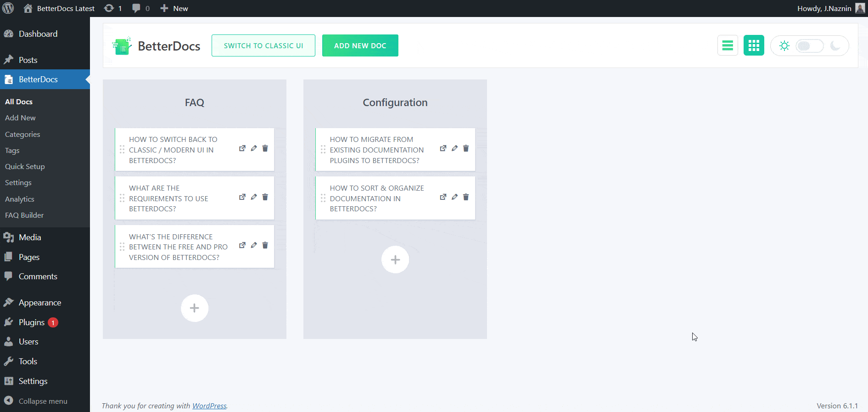Switch to list view layout
868x412 pixels.
[x=728, y=45]
